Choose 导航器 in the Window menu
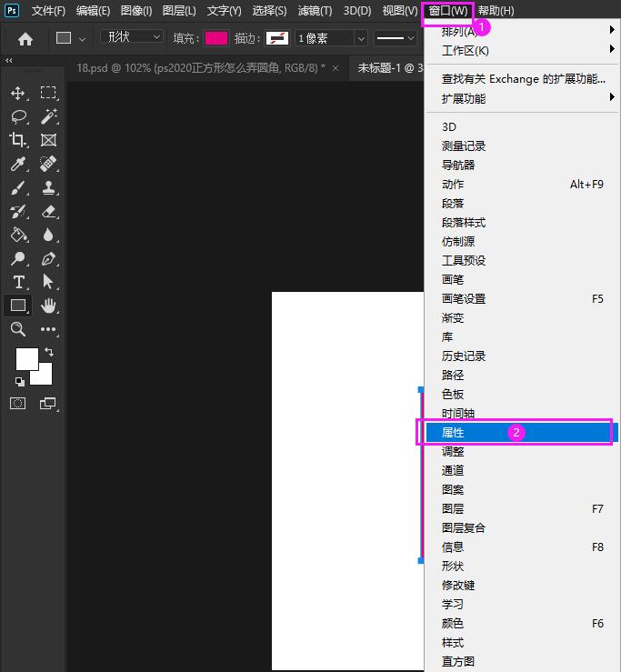The image size is (621, 672). [522, 165]
